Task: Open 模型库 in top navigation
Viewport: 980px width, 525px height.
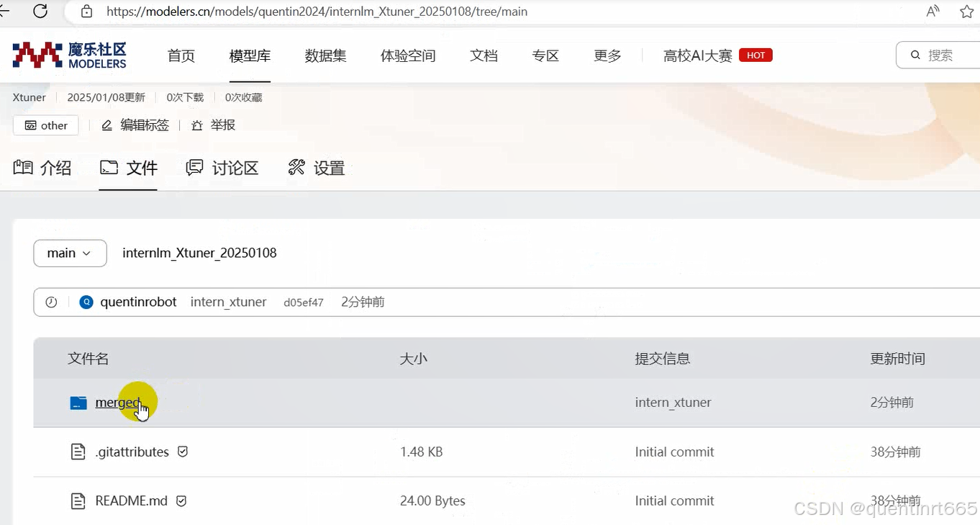Action: click(250, 55)
